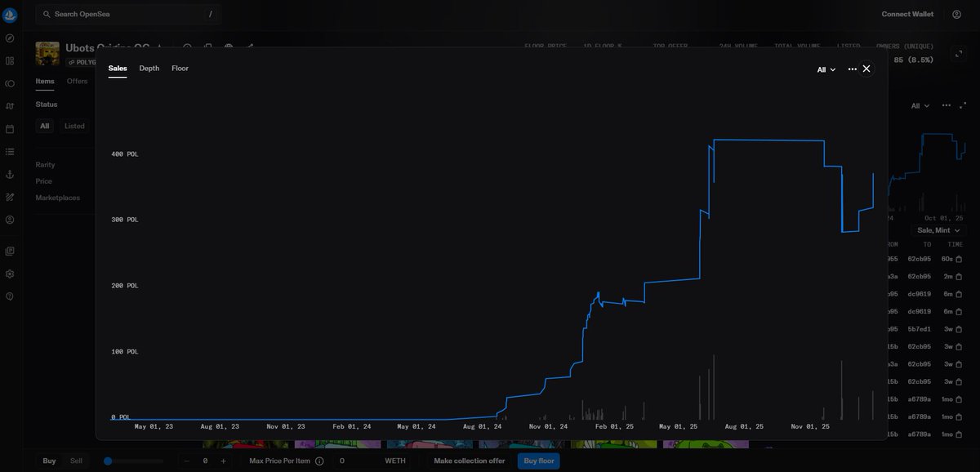Open the background mini chart ellipsis menu

(x=947, y=105)
